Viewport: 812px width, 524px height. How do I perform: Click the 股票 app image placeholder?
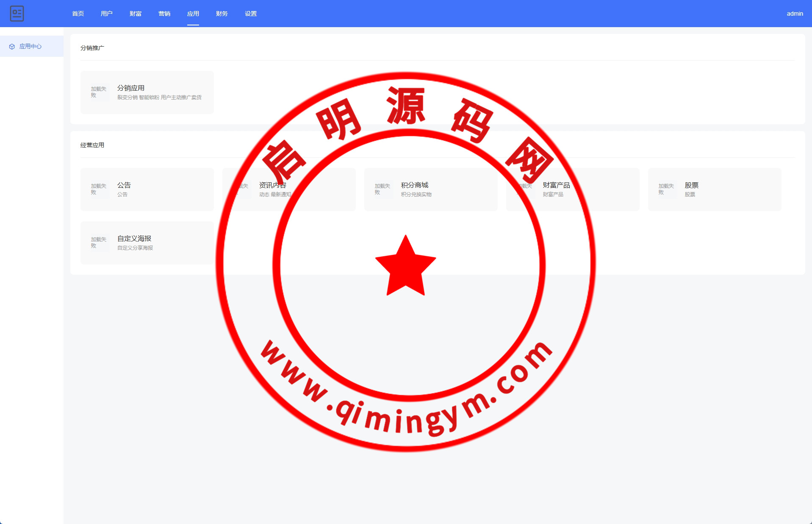(667, 190)
